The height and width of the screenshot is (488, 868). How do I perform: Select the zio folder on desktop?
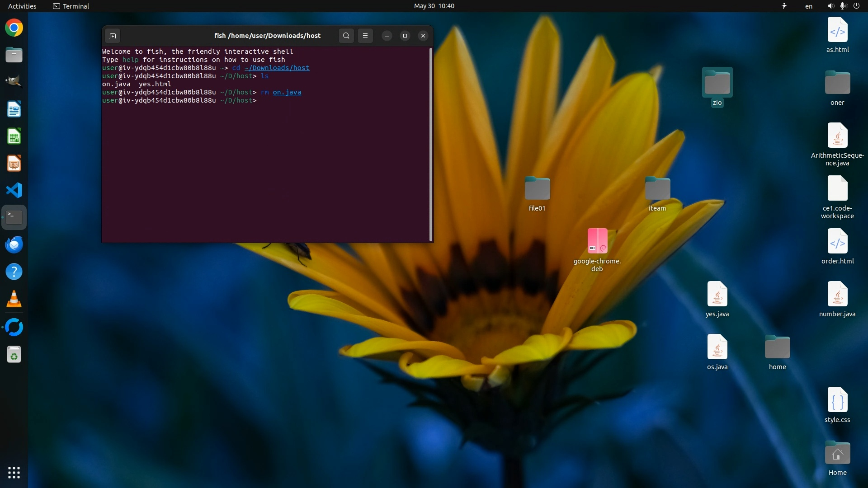point(717,83)
